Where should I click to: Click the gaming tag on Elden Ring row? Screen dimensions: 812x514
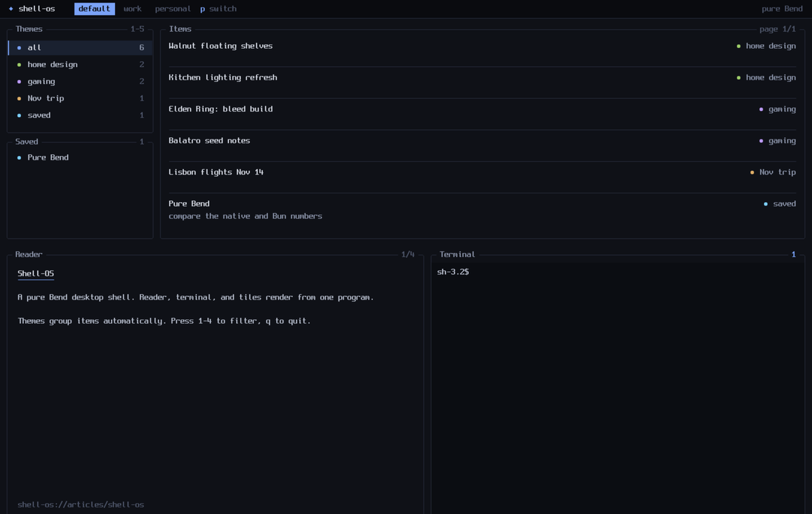tap(777, 109)
